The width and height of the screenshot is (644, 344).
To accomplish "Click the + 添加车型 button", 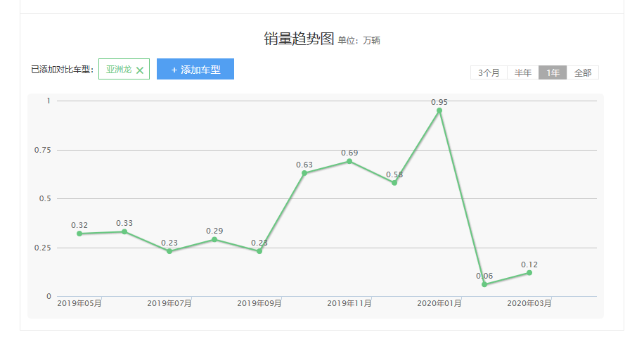I will click(195, 70).
